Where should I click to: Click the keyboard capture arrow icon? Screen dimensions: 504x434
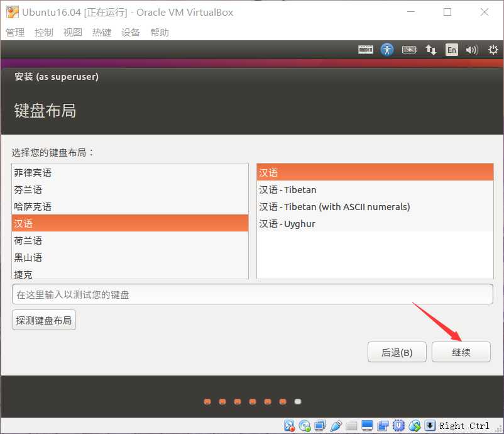(430, 426)
